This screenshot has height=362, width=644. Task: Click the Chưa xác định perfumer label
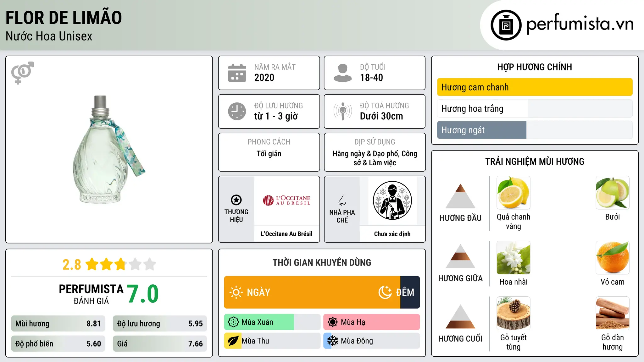coord(392,234)
